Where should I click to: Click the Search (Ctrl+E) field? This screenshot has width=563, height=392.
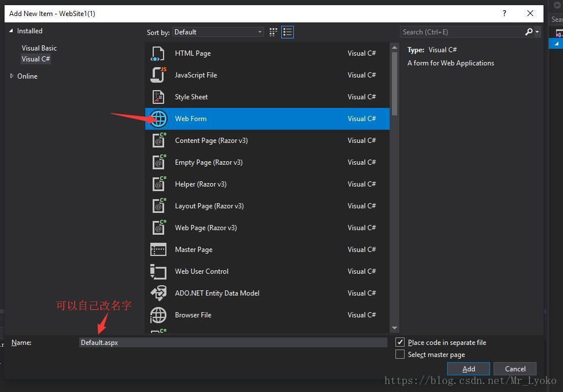pyautogui.click(x=462, y=32)
